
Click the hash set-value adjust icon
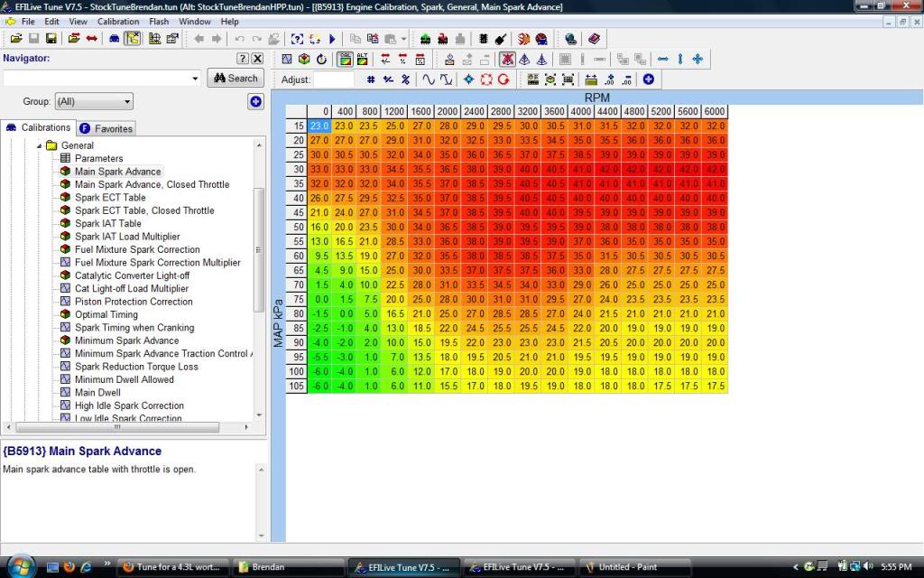[371, 79]
